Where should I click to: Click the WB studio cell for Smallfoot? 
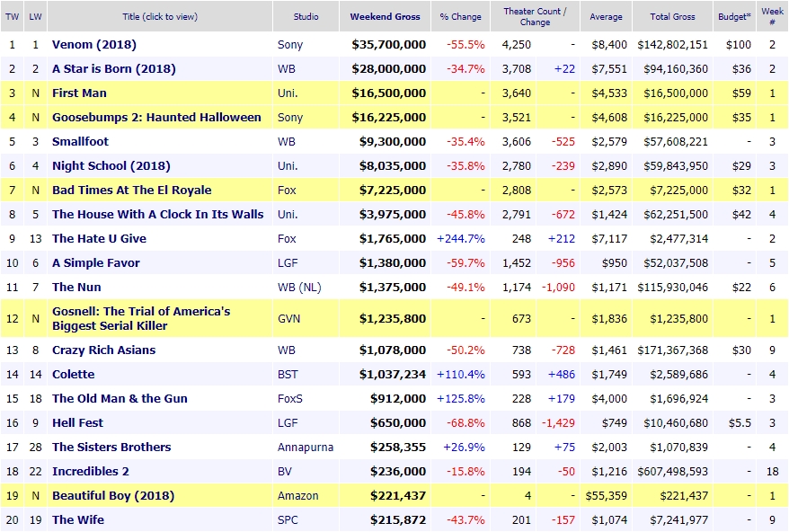[x=287, y=141]
